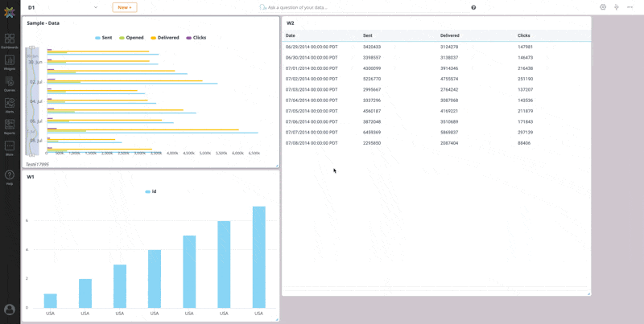The height and width of the screenshot is (324, 644).
Task: Expand the D1 dashboard selector dropdown
Action: tap(96, 7)
